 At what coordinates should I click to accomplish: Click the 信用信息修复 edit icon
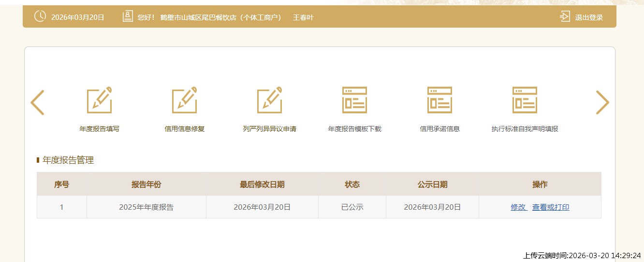pos(185,100)
